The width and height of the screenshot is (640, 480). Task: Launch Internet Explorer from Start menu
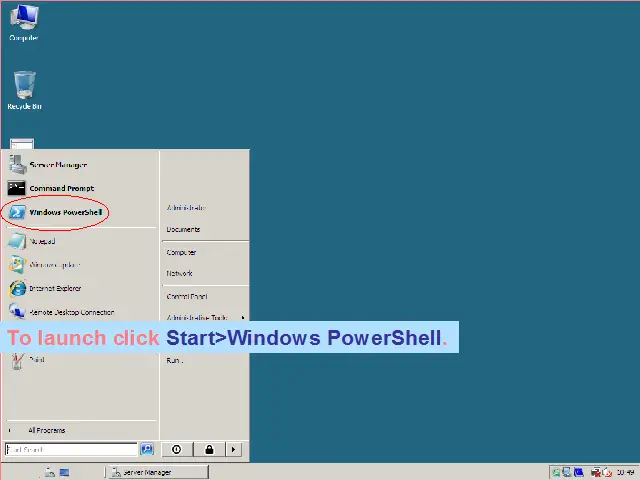pos(45,289)
